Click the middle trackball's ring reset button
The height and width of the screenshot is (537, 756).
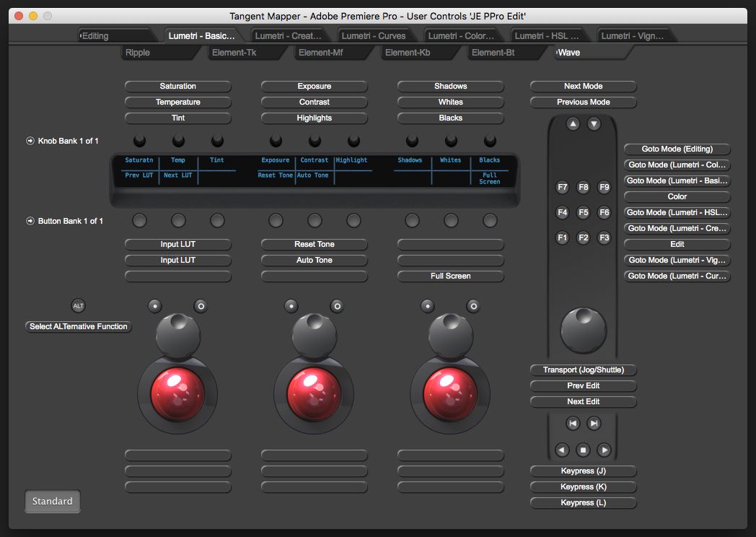337,306
